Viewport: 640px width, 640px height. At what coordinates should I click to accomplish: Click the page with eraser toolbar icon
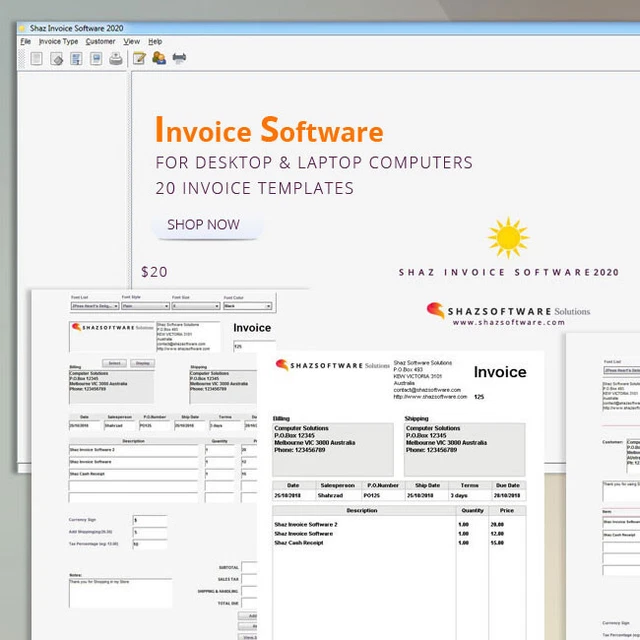[56, 58]
